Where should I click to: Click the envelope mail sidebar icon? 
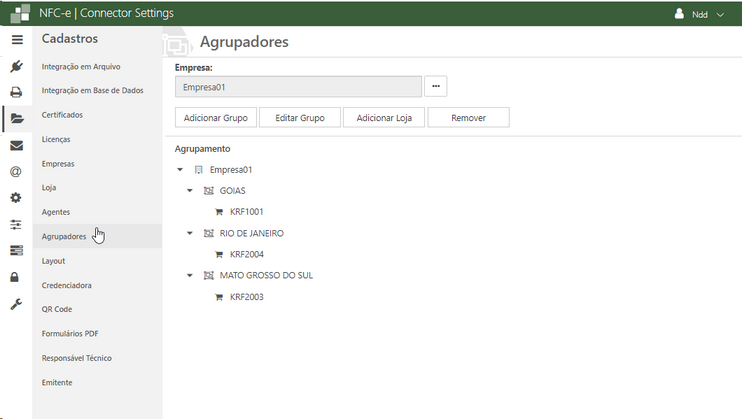click(17, 145)
